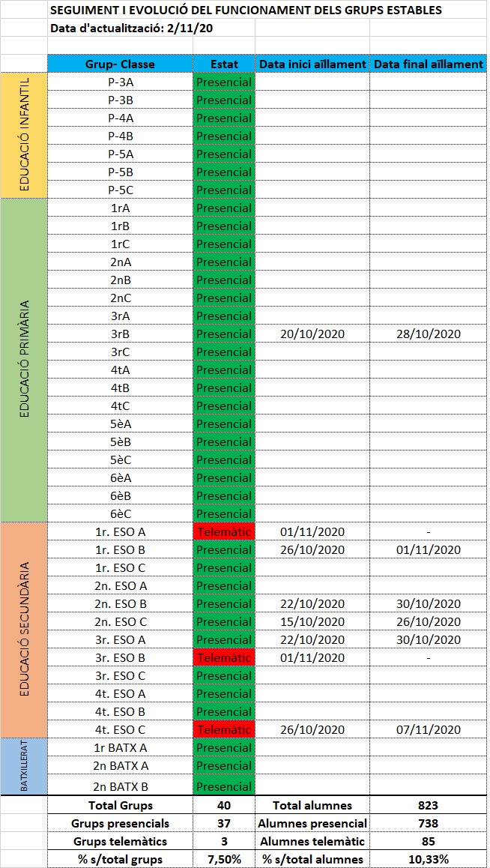Click the 20/10/2020 start date for 3rB
The image size is (490, 868).
coord(312,334)
